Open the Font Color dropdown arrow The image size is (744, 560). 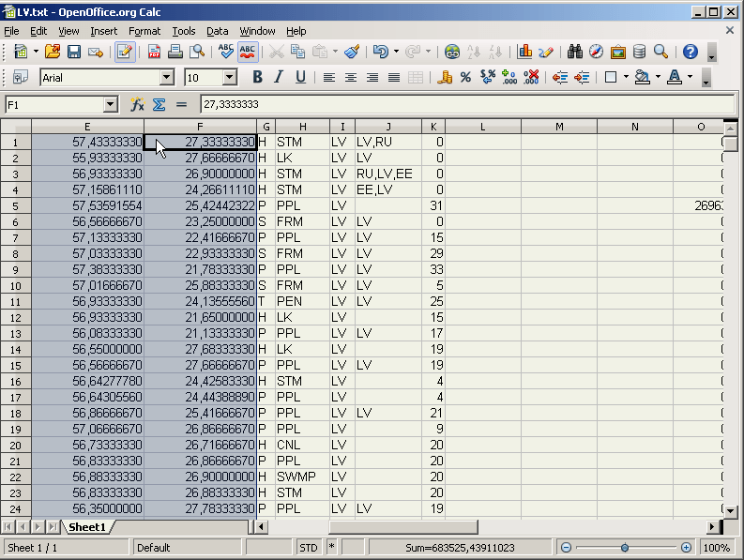(x=690, y=76)
